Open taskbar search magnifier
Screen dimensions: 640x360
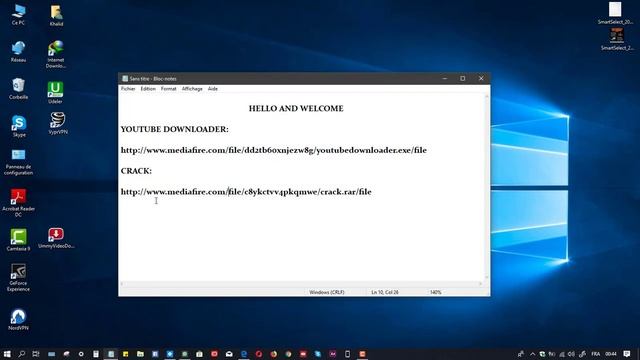[22, 354]
